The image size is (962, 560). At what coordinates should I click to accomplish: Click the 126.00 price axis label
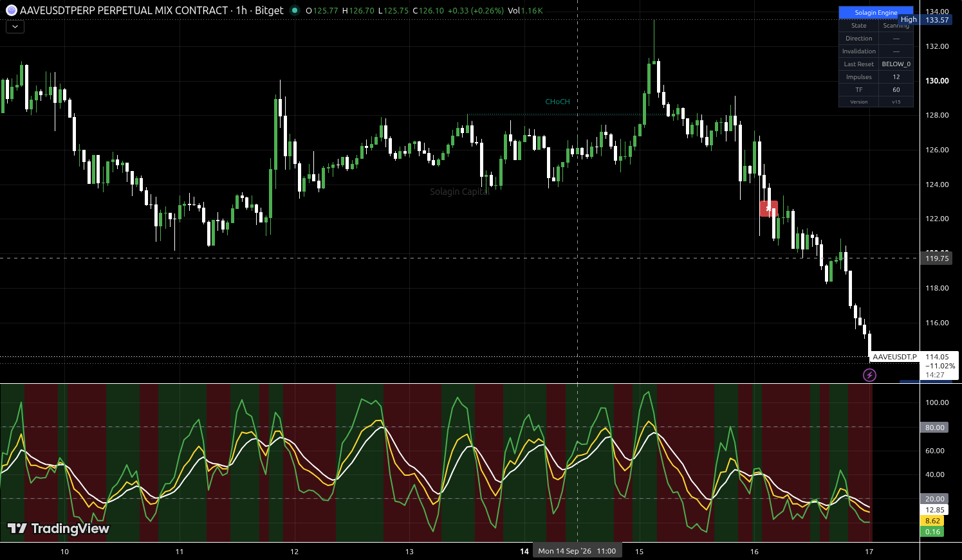point(937,150)
